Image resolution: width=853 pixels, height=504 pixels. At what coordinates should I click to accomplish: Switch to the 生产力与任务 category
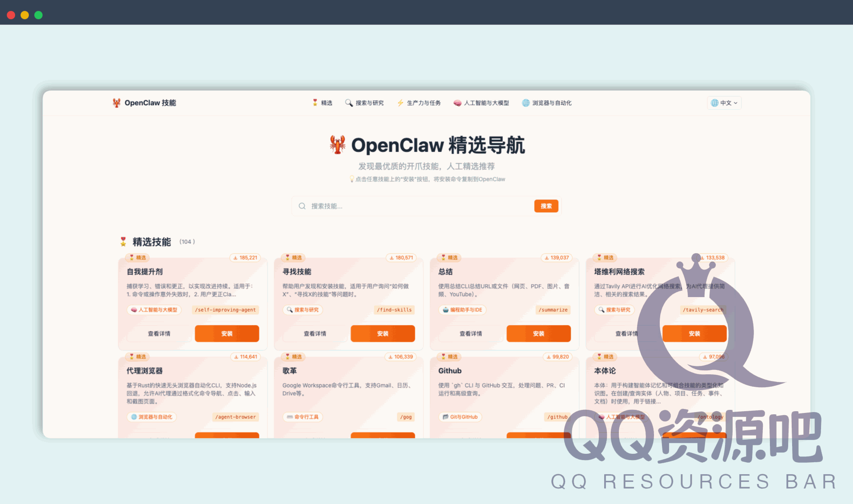pyautogui.click(x=419, y=103)
